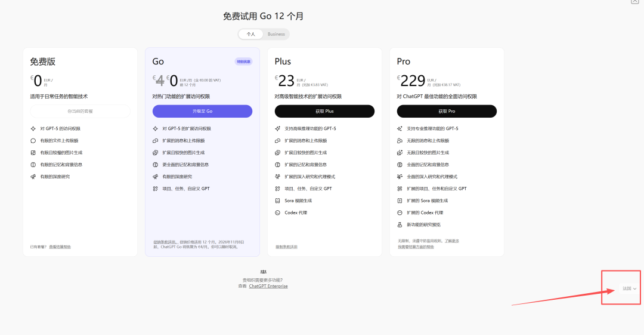Click image icon beside 有限且较慢的图片生成
This screenshot has width=644, height=335.
(33, 153)
